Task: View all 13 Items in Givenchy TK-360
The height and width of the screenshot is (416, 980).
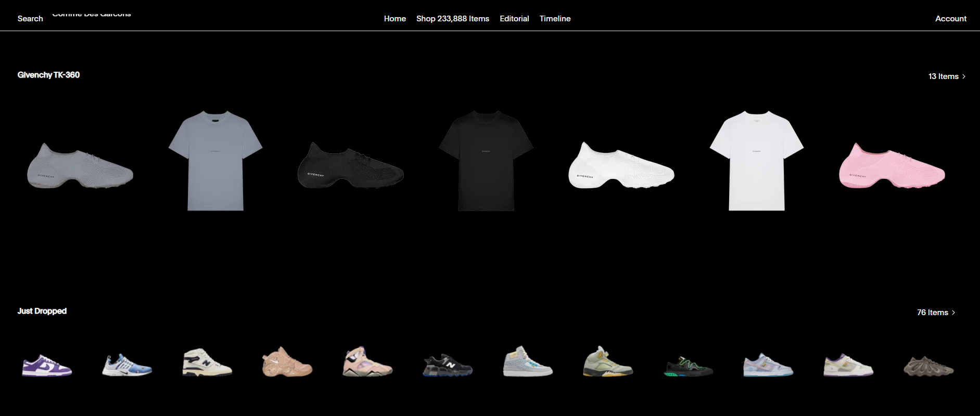Action: tap(947, 76)
